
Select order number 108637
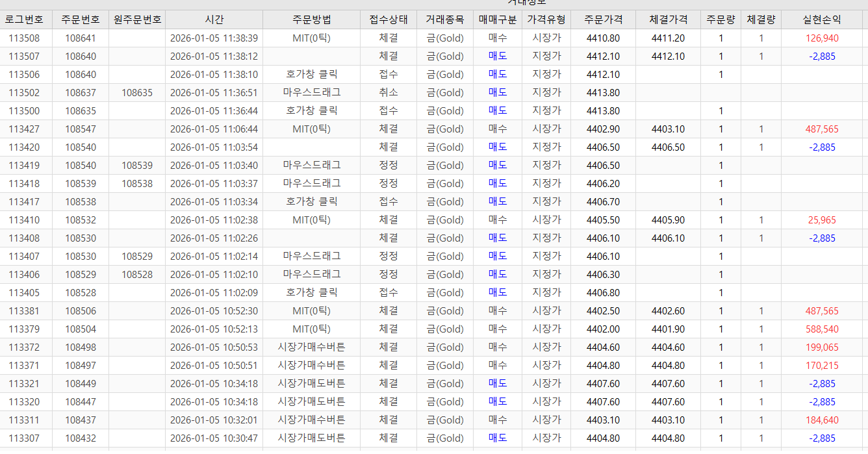[81, 93]
